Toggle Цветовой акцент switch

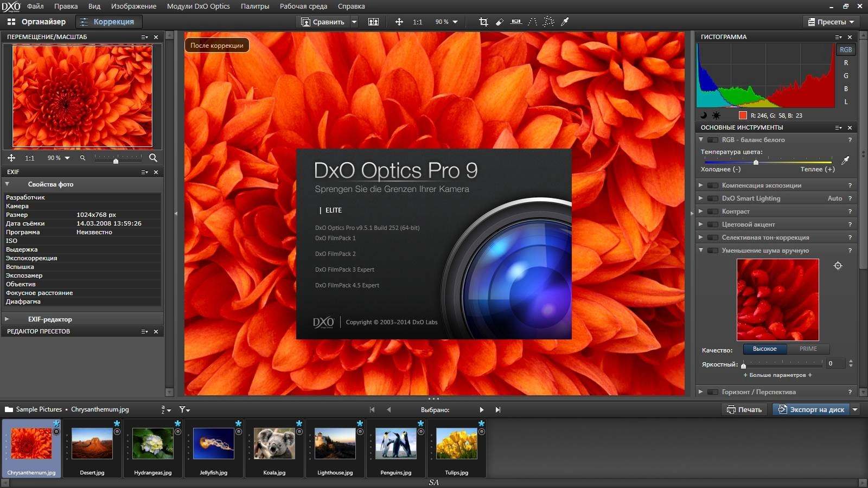pos(713,224)
